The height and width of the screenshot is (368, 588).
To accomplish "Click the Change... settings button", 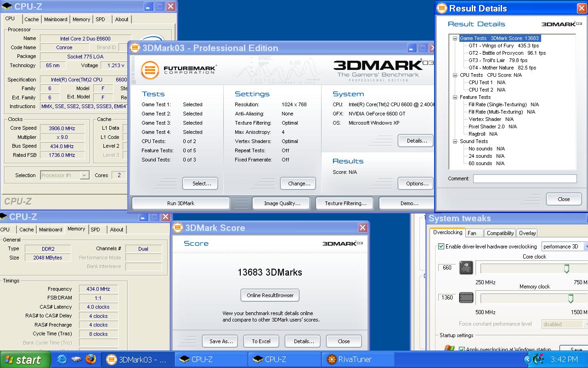I will (299, 184).
